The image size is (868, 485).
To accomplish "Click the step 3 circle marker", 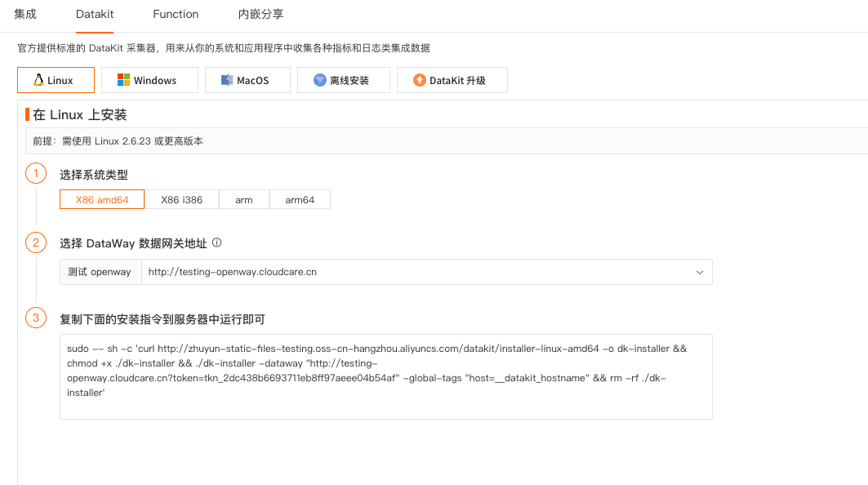I will coord(36,318).
